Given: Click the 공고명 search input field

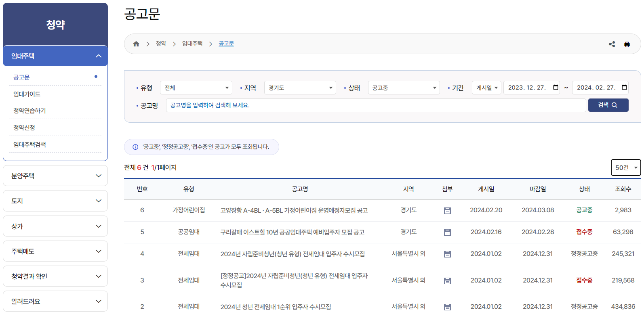Looking at the screenshot, I should 376,105.
